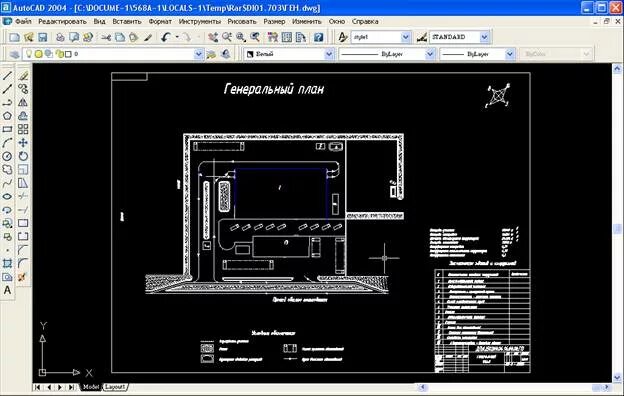Select the Hatch tool
This screenshot has height=396, width=624.
click(x=7, y=263)
